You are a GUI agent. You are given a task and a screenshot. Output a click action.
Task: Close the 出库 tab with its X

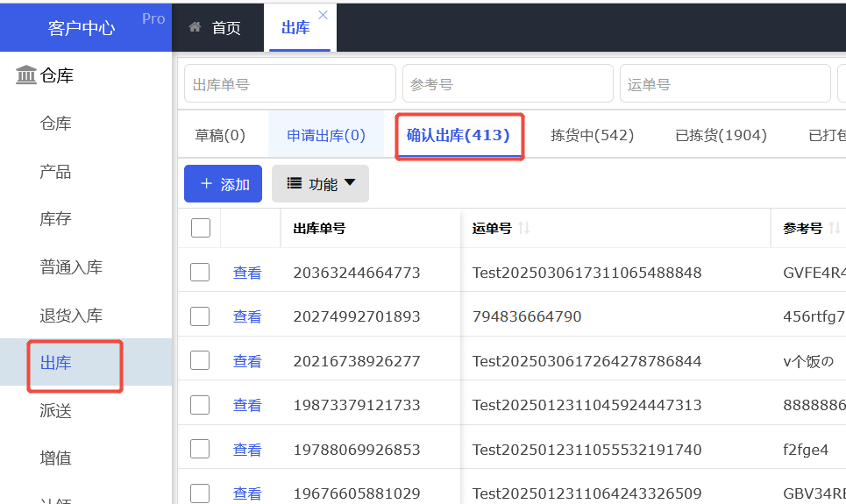coord(323,15)
